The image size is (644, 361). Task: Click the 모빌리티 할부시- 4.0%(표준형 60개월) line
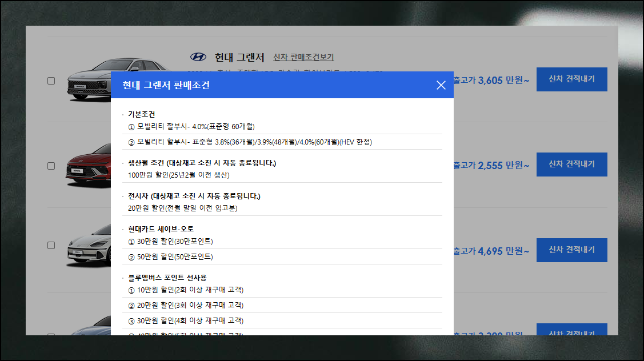tap(191, 126)
